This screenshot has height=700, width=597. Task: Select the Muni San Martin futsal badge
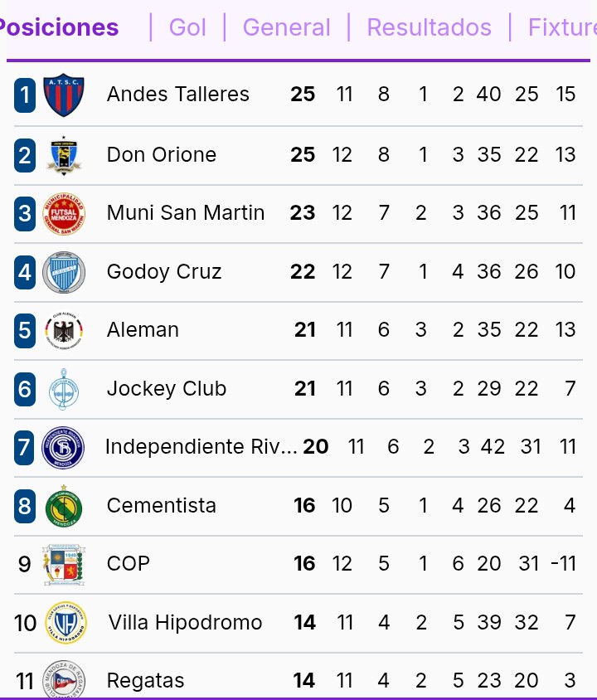point(64,213)
